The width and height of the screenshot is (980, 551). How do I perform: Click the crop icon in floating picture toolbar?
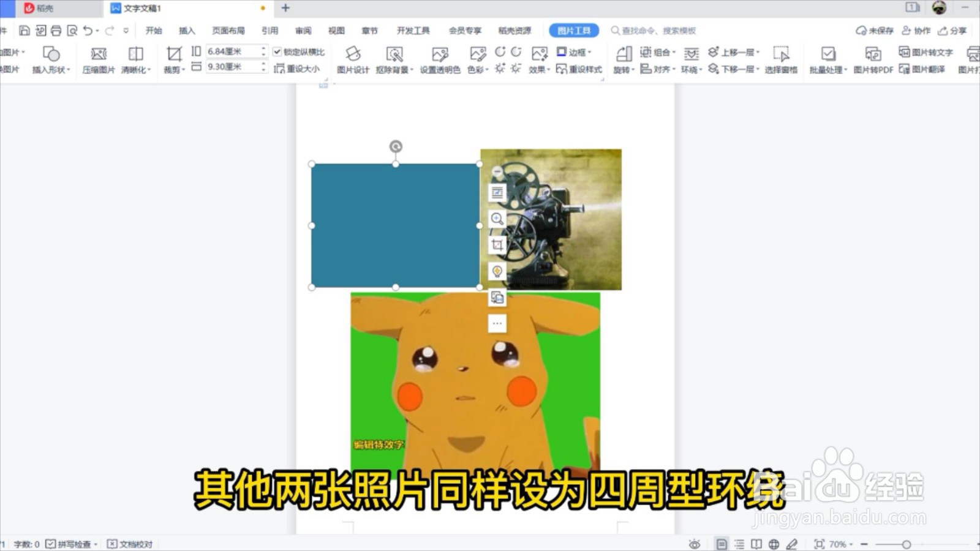point(497,245)
